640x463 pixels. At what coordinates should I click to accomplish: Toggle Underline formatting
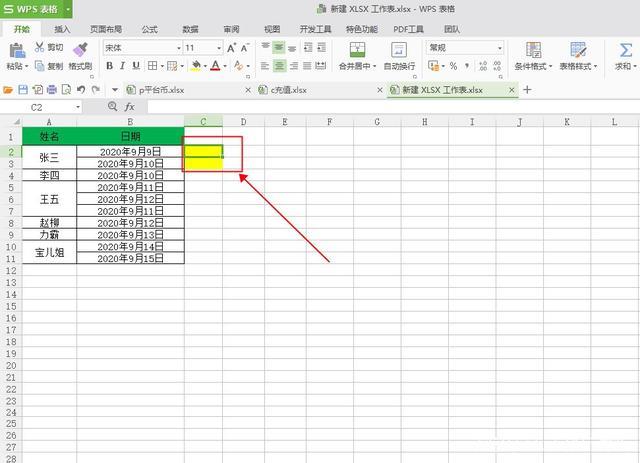[136, 66]
